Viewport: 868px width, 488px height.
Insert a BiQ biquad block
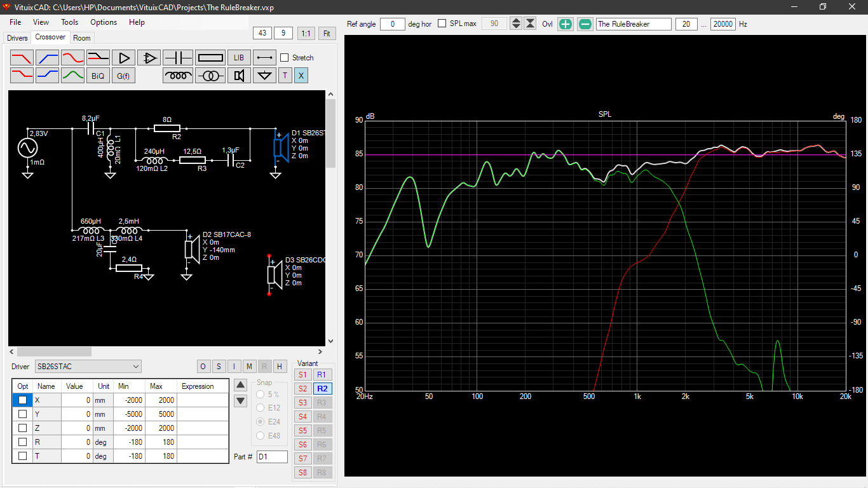[98, 76]
